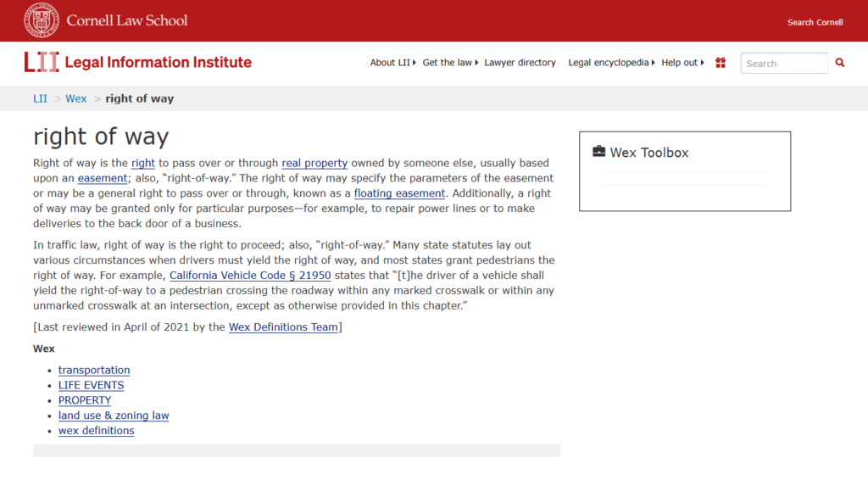868x491 pixels.
Task: Expand the Help out menu
Action: pyautogui.click(x=682, y=63)
